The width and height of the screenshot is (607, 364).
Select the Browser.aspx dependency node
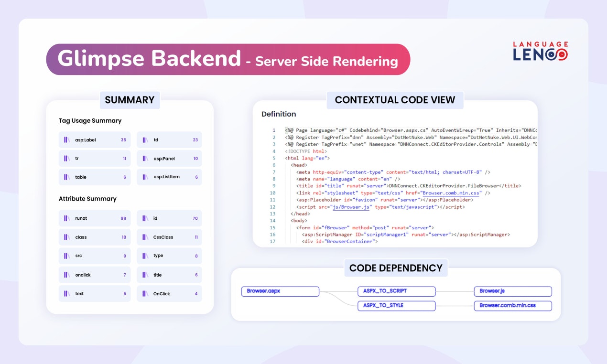coord(280,291)
